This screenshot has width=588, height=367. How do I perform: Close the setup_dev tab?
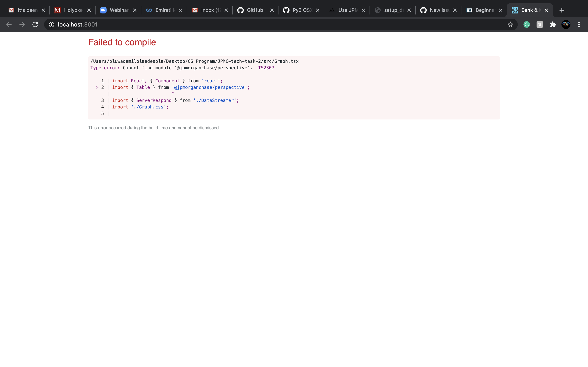(x=409, y=10)
